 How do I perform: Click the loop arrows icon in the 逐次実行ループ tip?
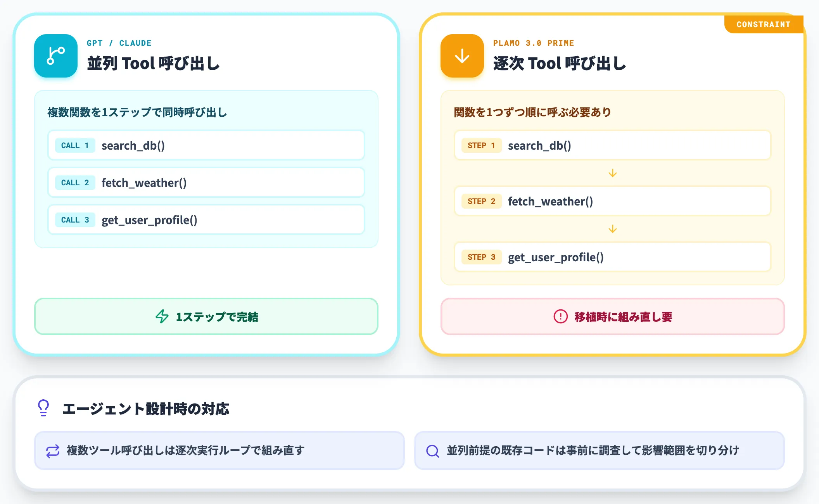coord(53,451)
